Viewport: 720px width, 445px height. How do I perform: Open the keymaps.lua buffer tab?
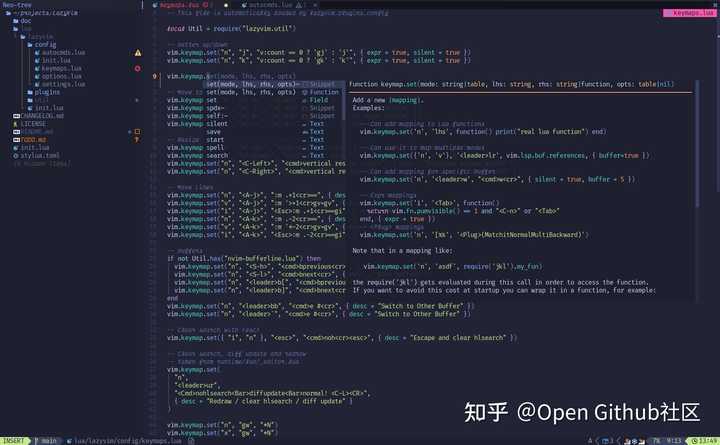180,5
